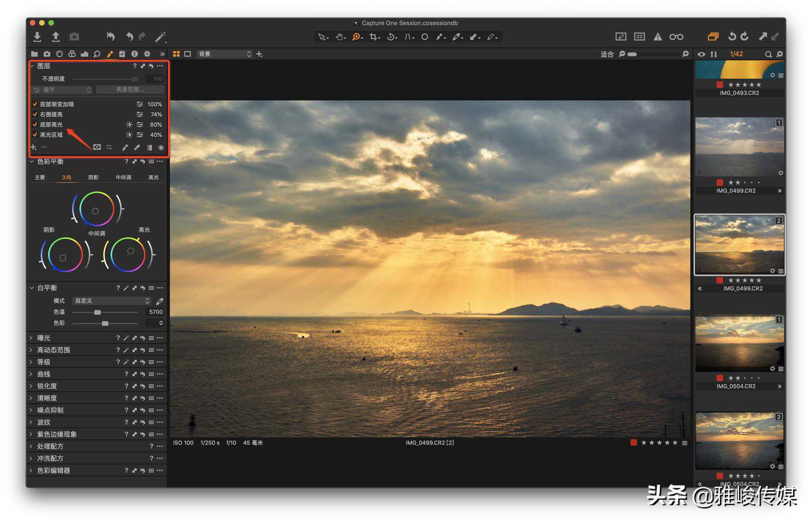Click the auto adjust magic wand icon

(x=160, y=37)
